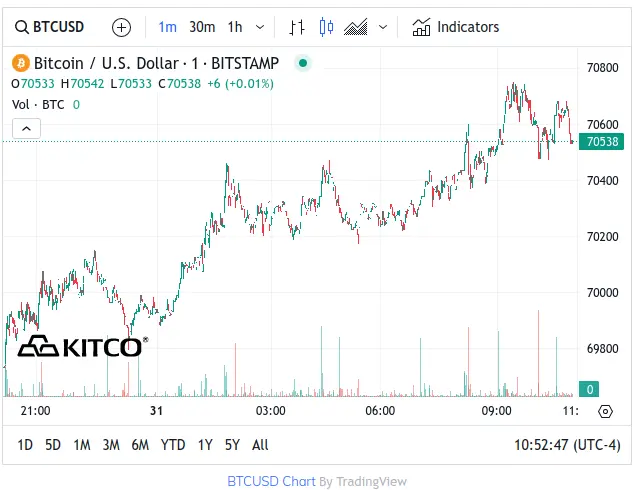This screenshot has width=639, height=490.
Task: Open the Indicators menu
Action: (x=456, y=27)
